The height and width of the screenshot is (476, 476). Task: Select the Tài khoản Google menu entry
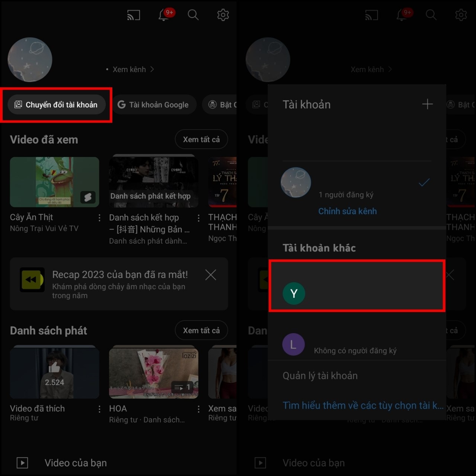coord(155,104)
